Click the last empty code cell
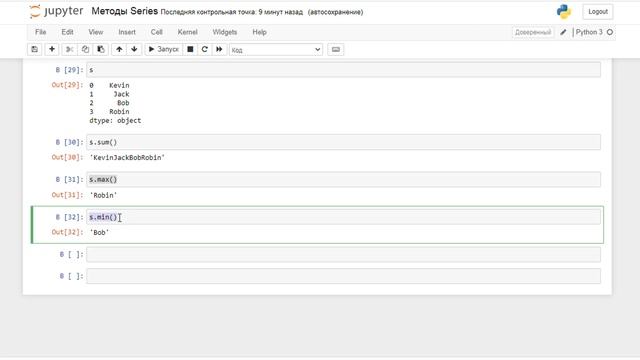The width and height of the screenshot is (640, 360). click(343, 276)
